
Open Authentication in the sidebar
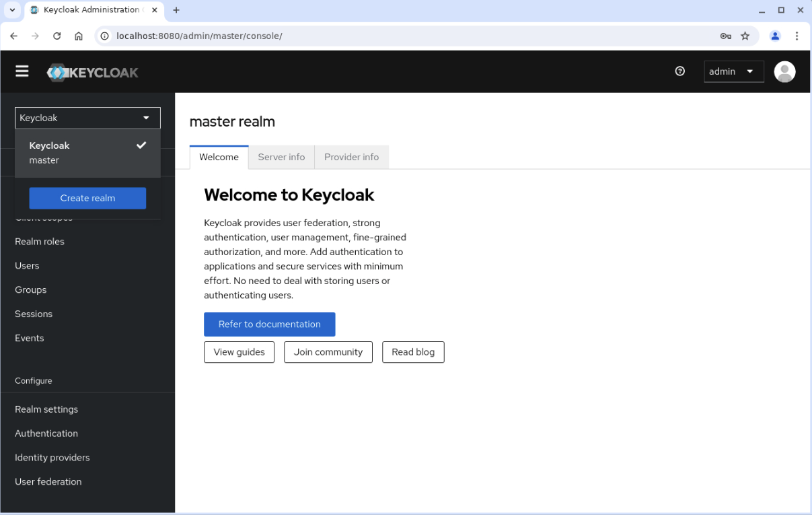(46, 434)
